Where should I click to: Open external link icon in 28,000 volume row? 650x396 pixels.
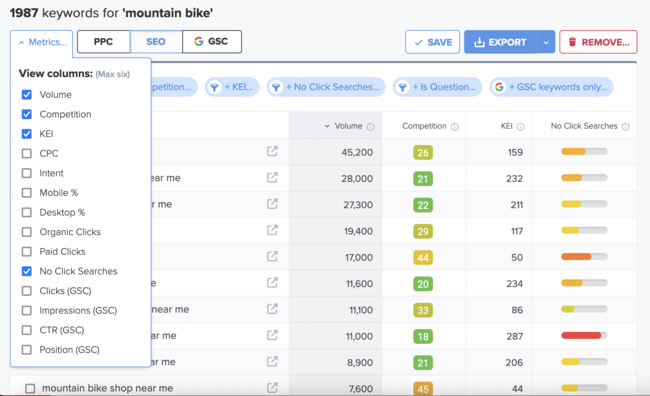[272, 177]
